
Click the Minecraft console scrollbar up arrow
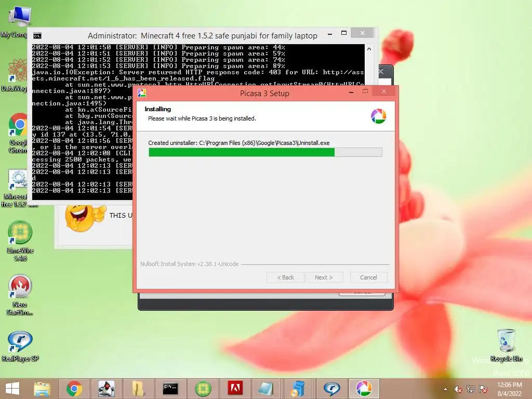tap(369, 49)
